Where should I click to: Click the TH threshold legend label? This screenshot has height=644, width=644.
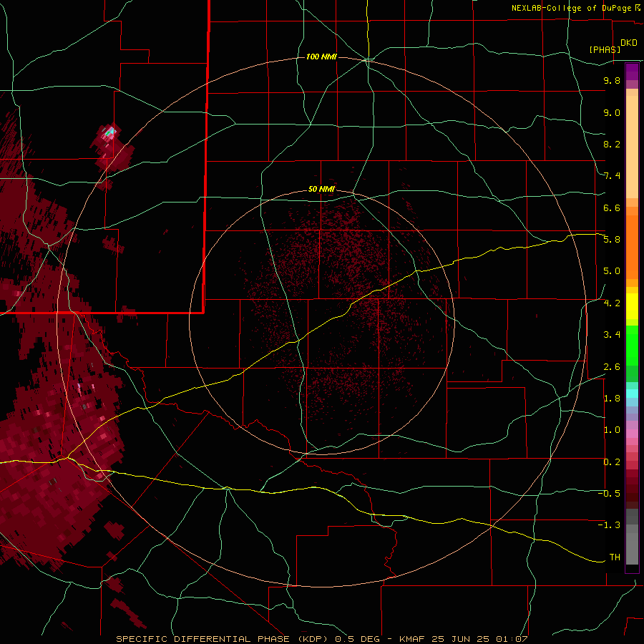615,557
